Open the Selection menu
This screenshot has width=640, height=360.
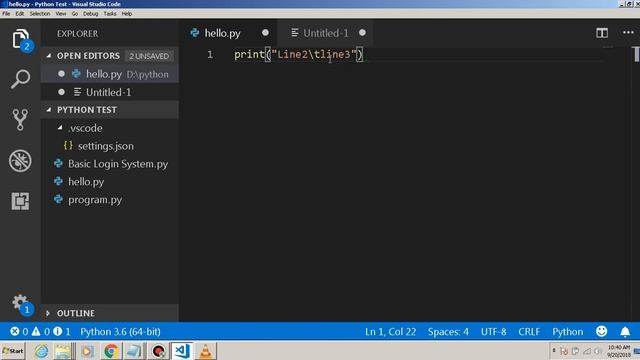tap(40, 13)
